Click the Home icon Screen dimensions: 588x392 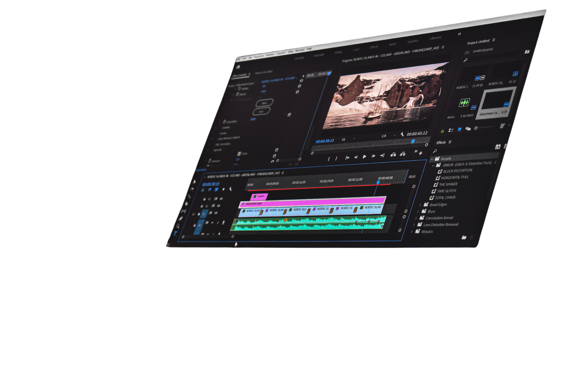(x=238, y=67)
